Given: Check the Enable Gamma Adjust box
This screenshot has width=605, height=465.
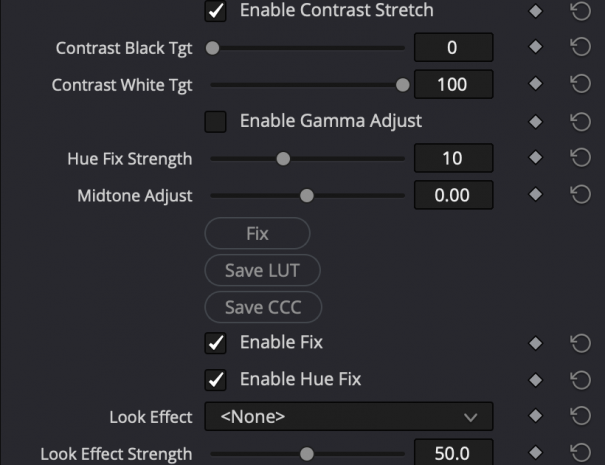Looking at the screenshot, I should [x=215, y=122].
